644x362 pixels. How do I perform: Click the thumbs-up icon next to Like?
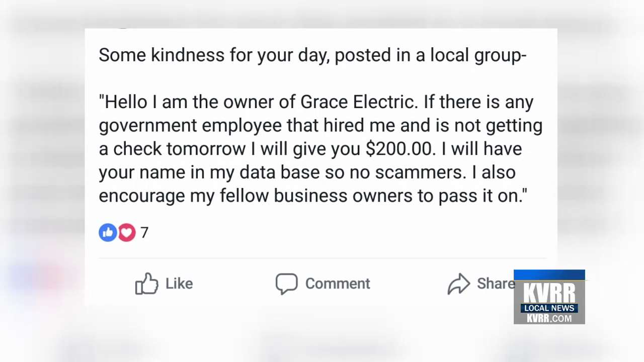tap(147, 284)
